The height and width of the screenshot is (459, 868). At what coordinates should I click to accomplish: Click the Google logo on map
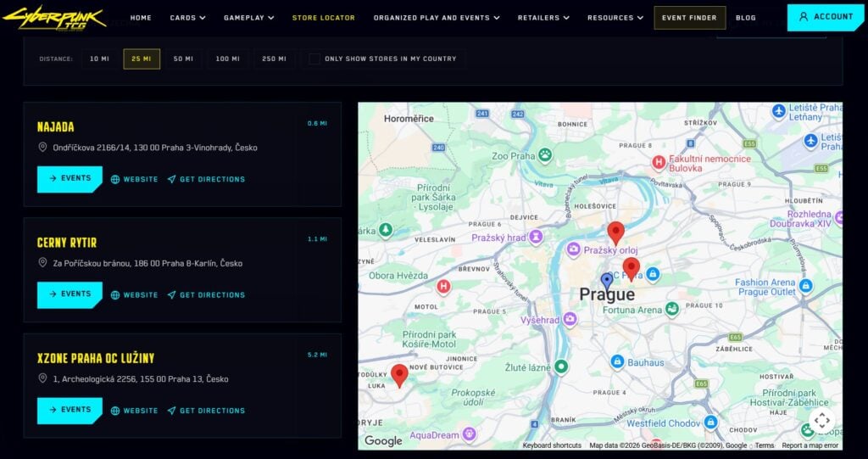pos(383,441)
